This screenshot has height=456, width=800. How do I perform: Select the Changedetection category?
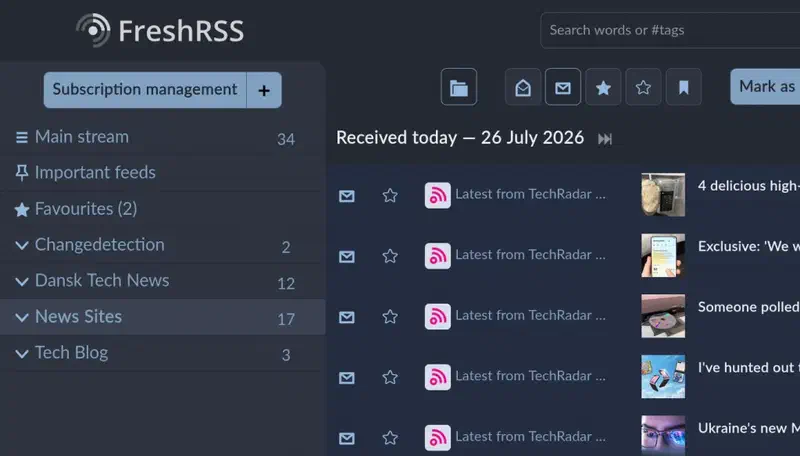coord(99,244)
